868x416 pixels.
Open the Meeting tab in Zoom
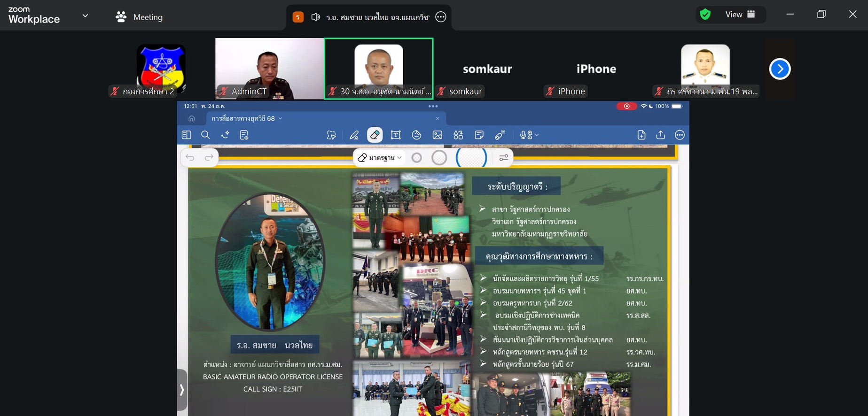(x=140, y=17)
